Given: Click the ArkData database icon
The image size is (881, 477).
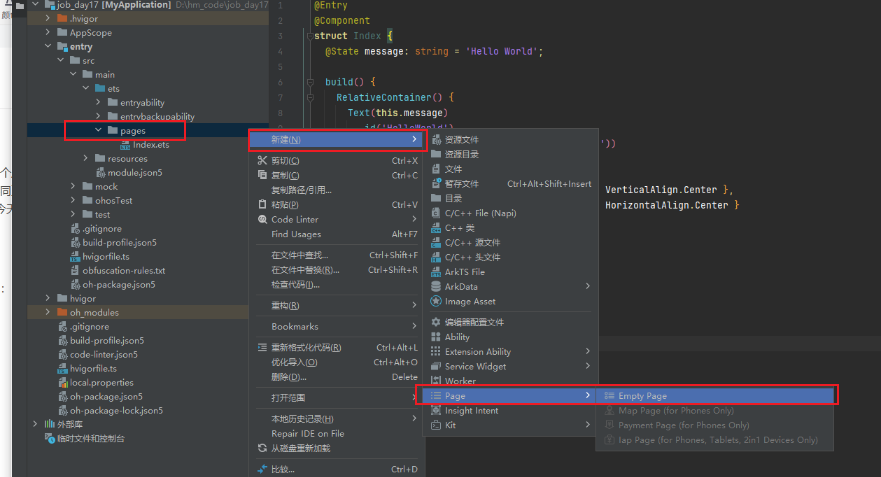Looking at the screenshot, I should click(436, 287).
